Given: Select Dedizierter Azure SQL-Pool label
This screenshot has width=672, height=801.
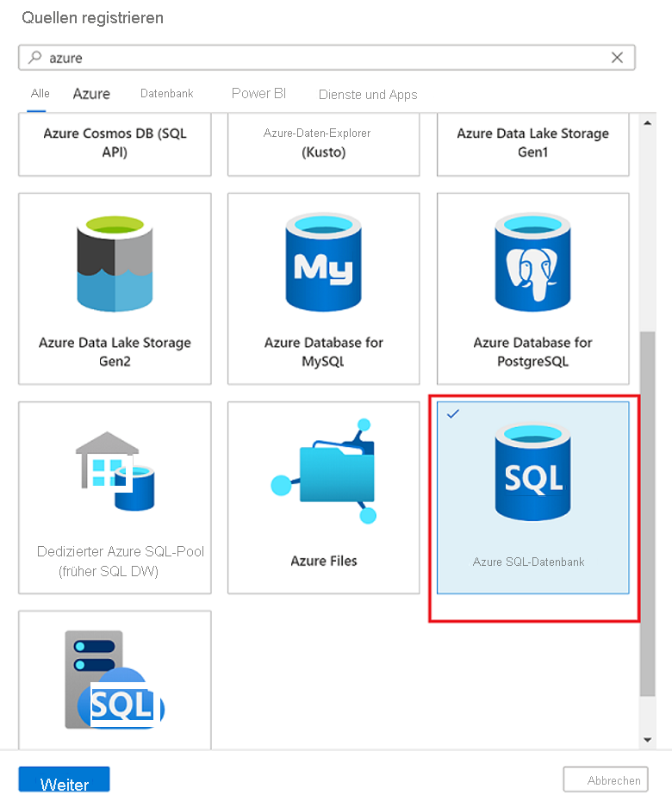Looking at the screenshot, I should (x=120, y=561).
